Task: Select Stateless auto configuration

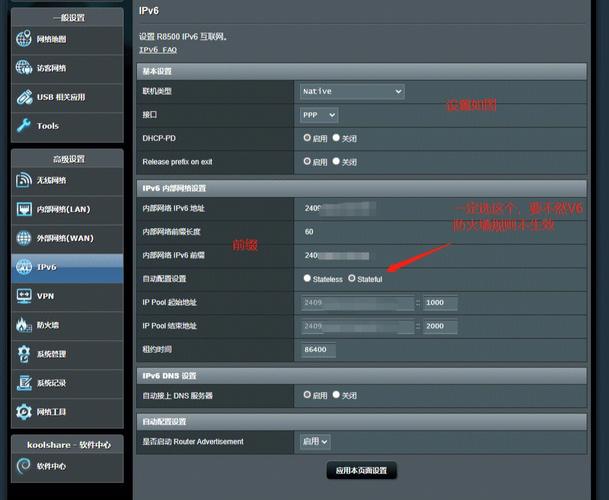Action: tap(307, 278)
